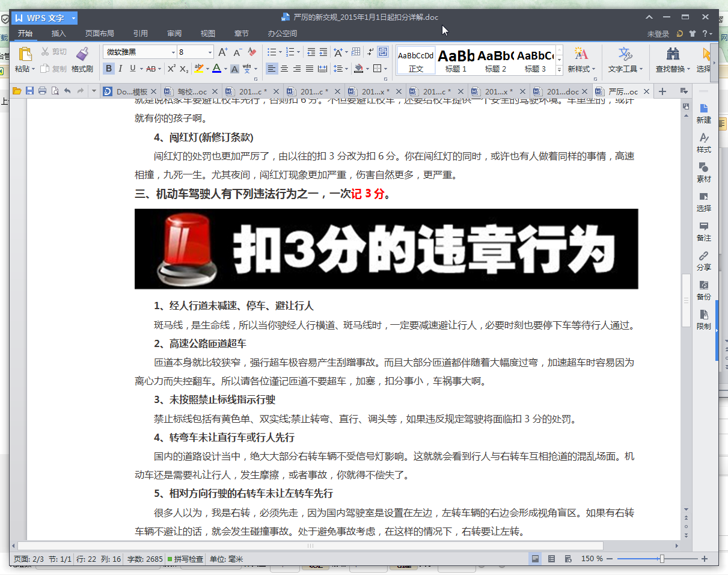The height and width of the screenshot is (575, 728).
Task: Expand the font color dropdown arrow
Action: tap(225, 69)
